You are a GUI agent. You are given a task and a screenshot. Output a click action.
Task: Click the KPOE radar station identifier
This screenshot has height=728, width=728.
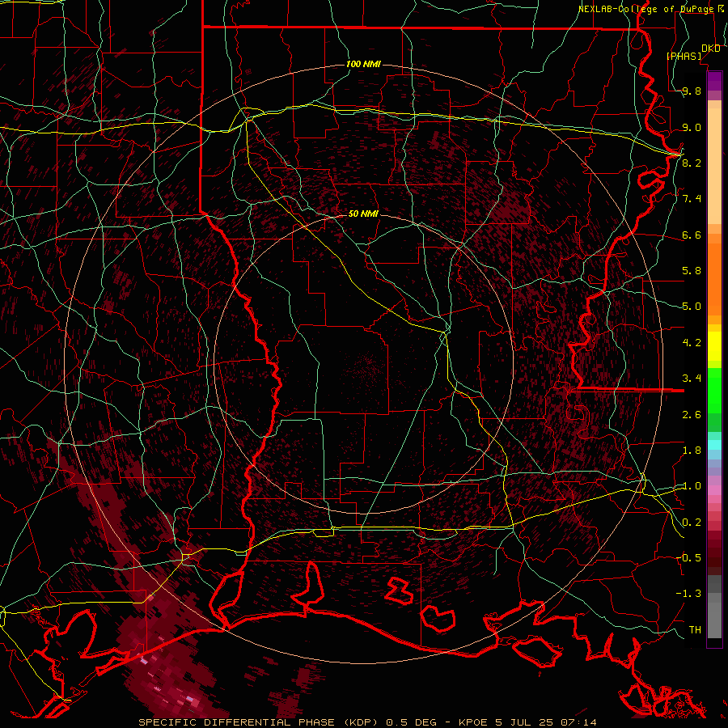click(472, 722)
